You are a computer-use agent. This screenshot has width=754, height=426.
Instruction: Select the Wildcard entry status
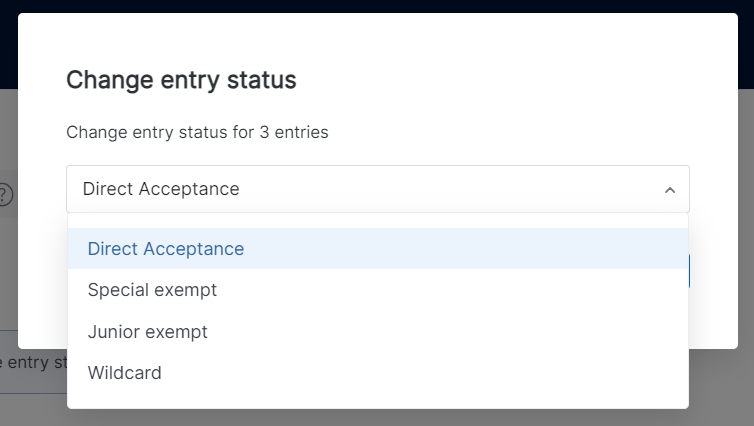tap(124, 373)
